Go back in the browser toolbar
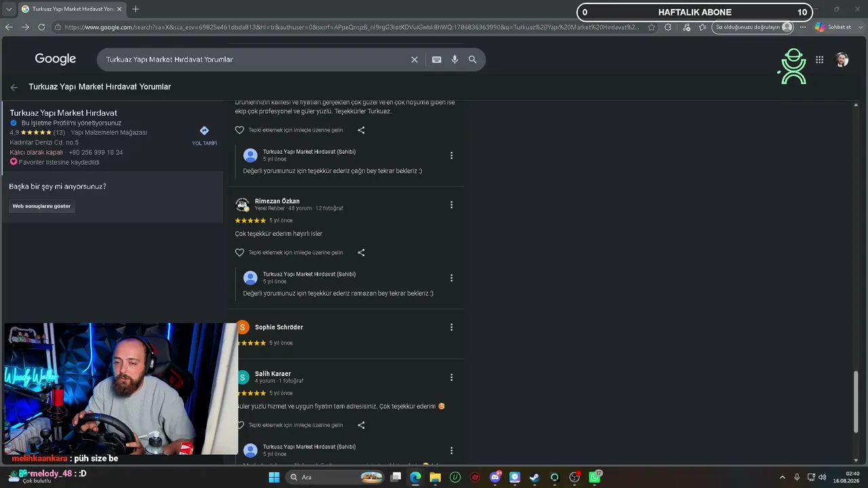868x488 pixels. 9,27
